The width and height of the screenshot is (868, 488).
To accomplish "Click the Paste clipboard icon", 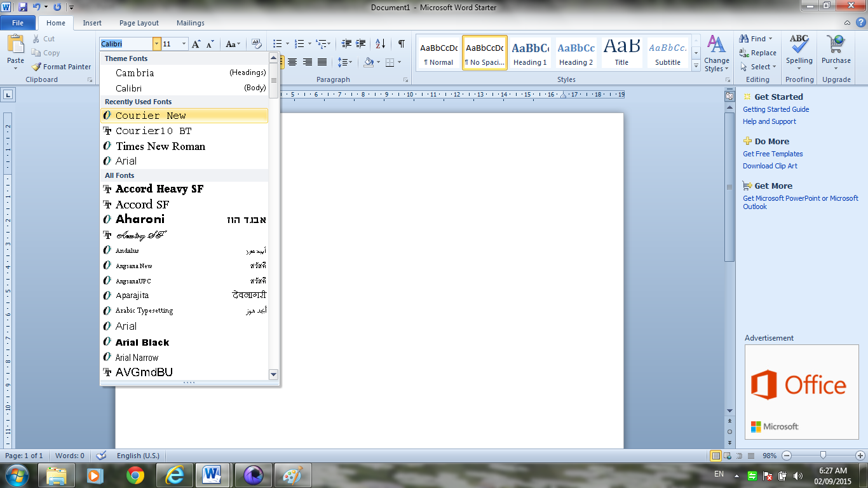I will [x=15, y=44].
